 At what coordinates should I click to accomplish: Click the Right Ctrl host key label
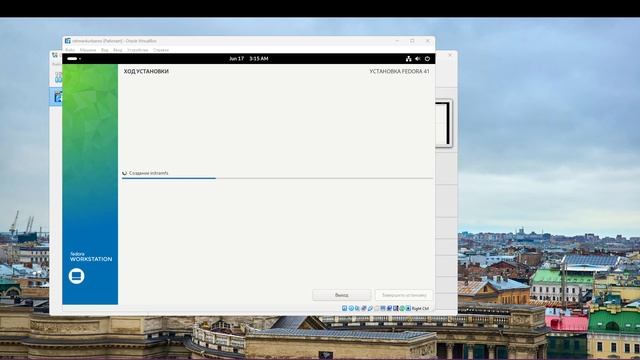point(420,309)
